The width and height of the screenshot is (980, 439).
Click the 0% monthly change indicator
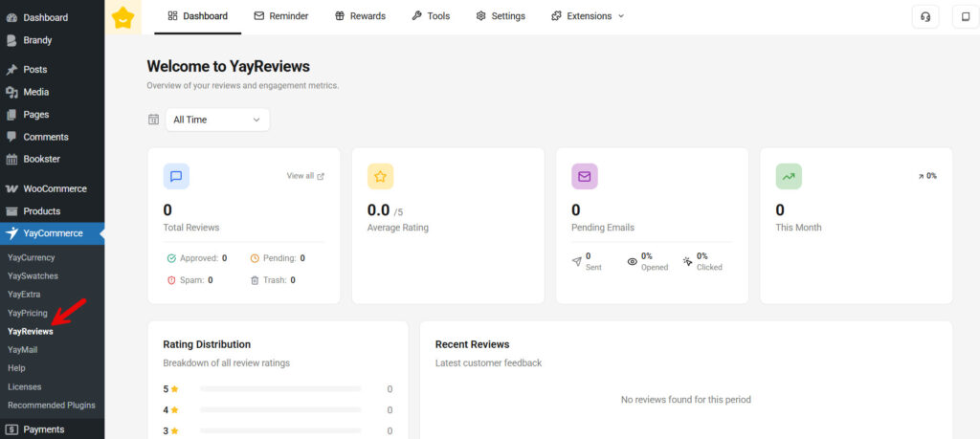[926, 176]
